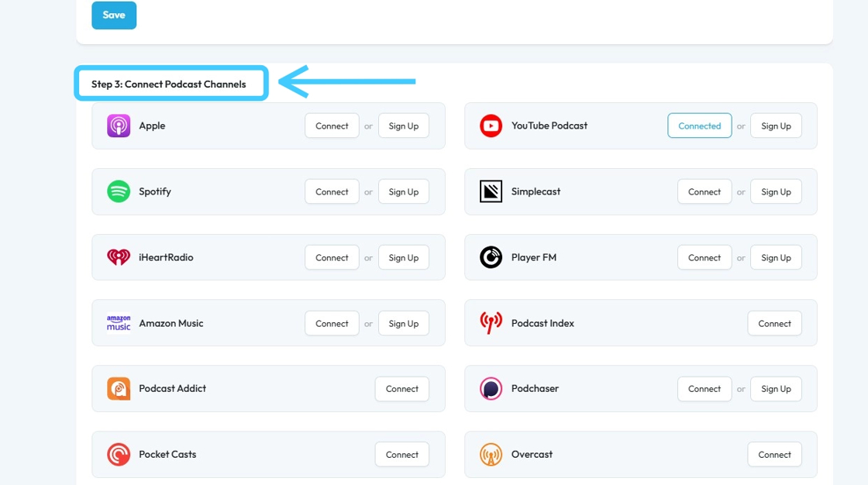Sign up for Podchaser

pyautogui.click(x=775, y=389)
